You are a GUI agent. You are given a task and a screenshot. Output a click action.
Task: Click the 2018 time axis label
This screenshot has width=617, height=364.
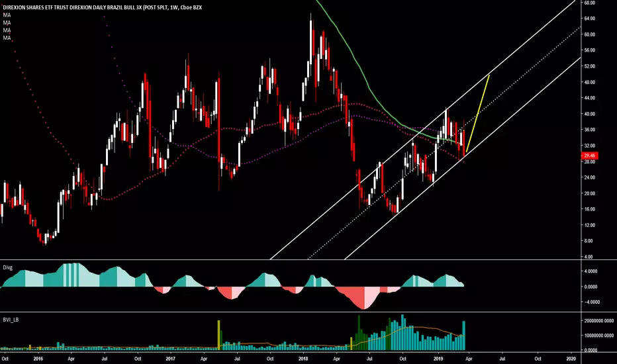(303, 359)
